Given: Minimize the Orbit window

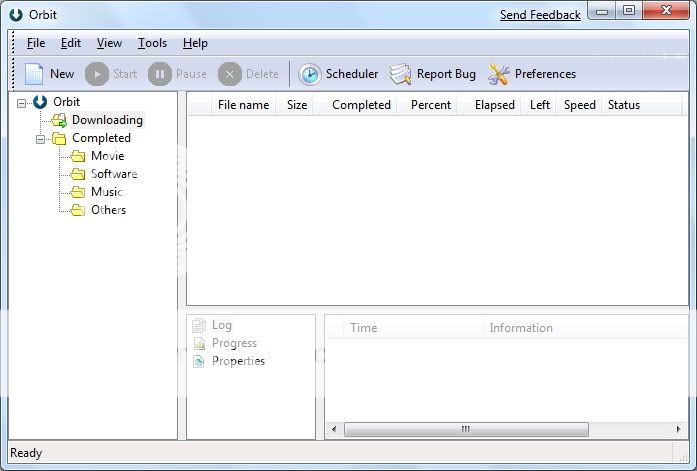Looking at the screenshot, I should coord(602,11).
